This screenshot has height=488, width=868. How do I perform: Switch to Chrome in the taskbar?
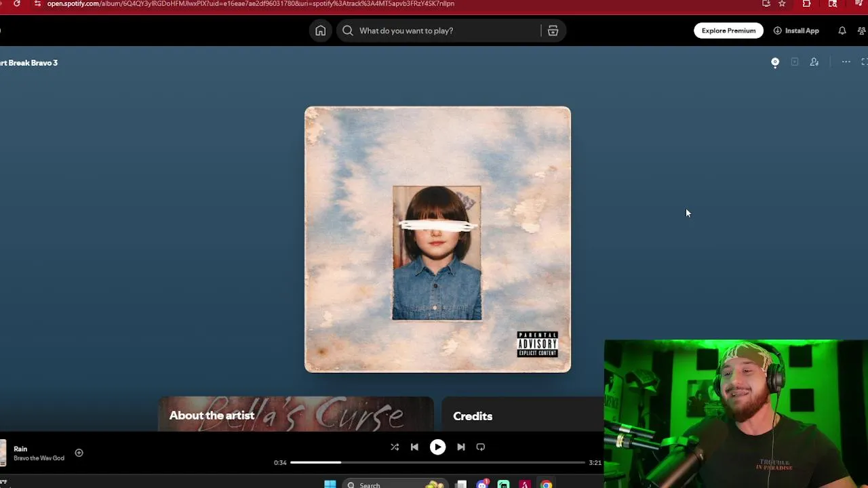click(x=546, y=484)
